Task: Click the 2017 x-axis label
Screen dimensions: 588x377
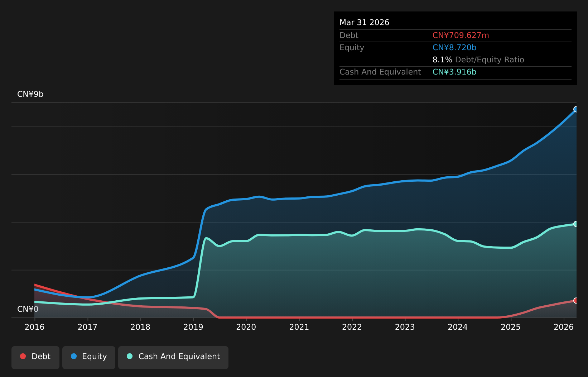Action: (87, 327)
